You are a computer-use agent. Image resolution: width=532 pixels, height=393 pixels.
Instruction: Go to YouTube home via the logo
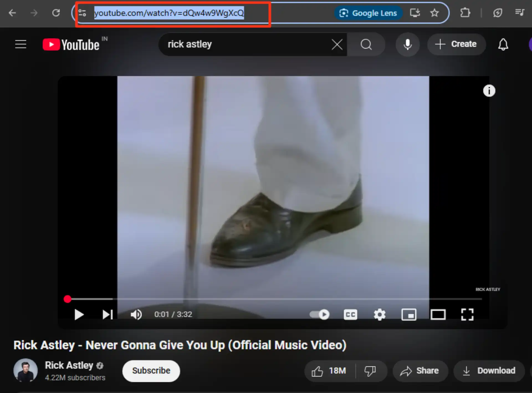point(71,45)
